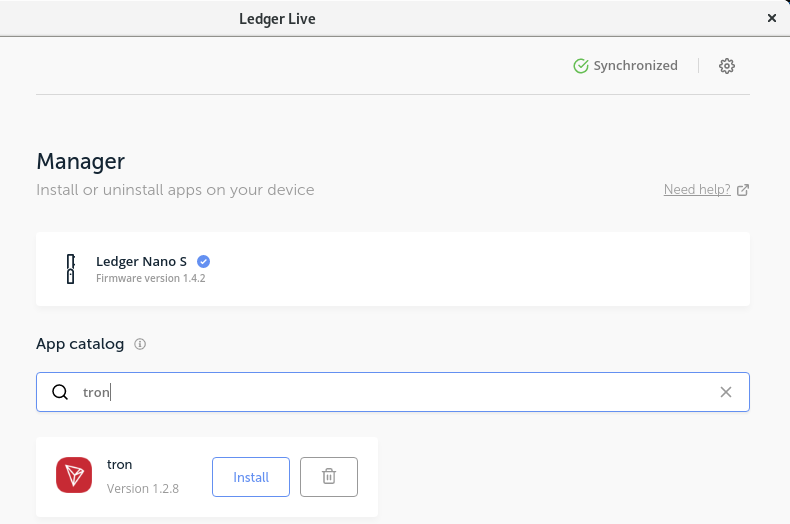Focus the app catalog search field
This screenshot has height=524, width=790.
pyautogui.click(x=393, y=392)
